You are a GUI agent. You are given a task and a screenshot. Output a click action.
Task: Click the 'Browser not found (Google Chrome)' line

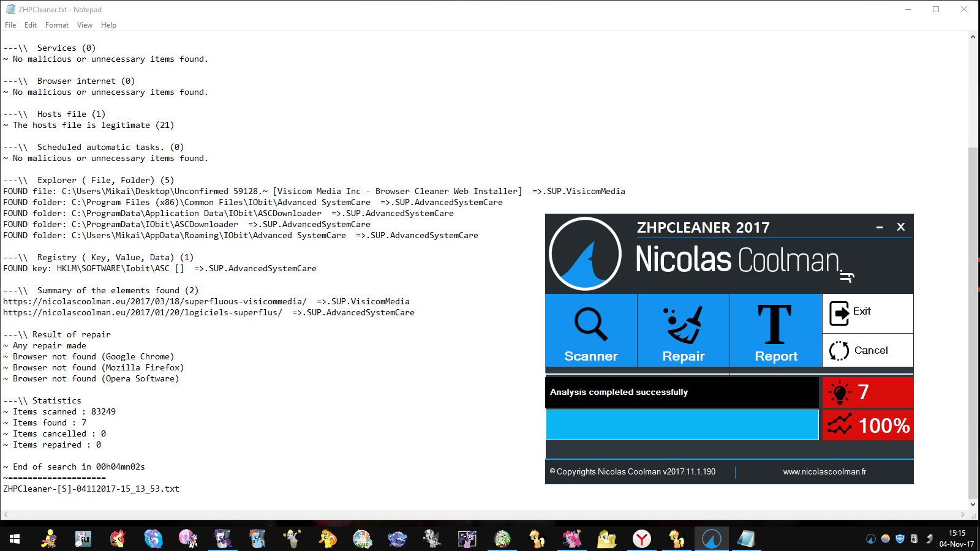(x=89, y=356)
